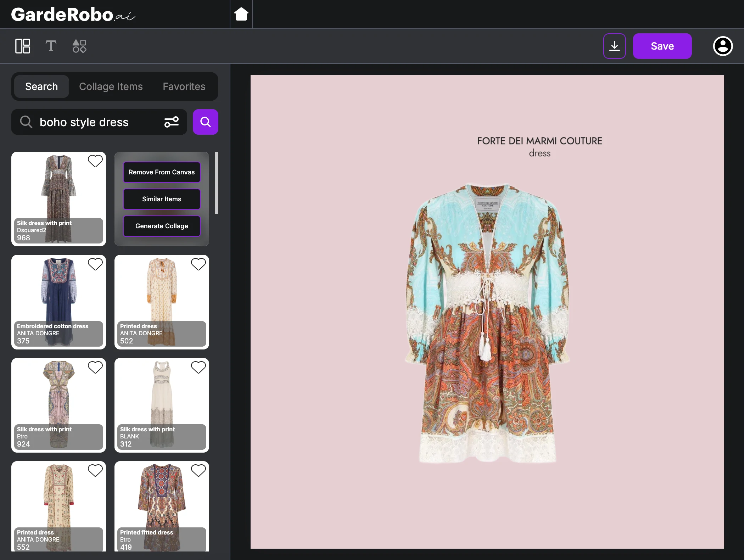The width and height of the screenshot is (745, 560).
Task: Click Generate Collage button
Action: coord(162,226)
